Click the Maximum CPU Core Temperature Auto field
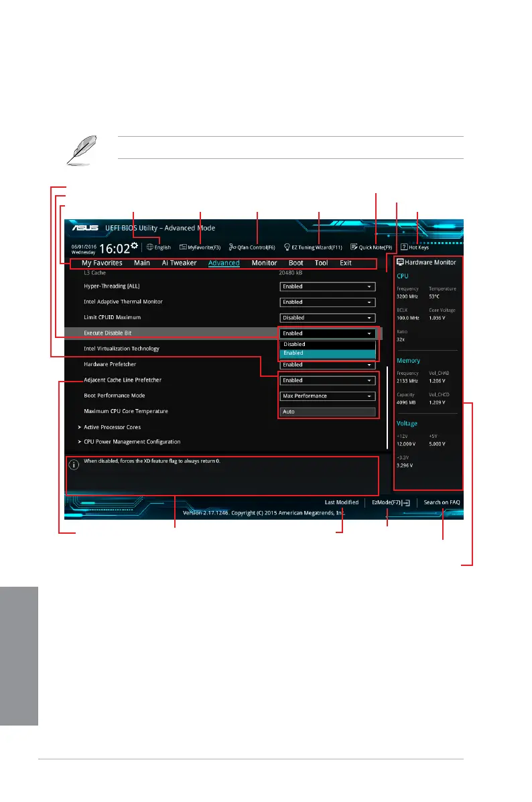Viewport: 532px width, 802px height. click(x=328, y=412)
